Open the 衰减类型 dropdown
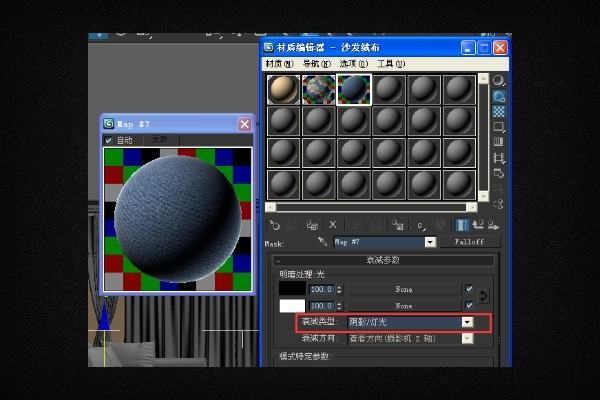This screenshot has height=400, width=600. [x=467, y=322]
